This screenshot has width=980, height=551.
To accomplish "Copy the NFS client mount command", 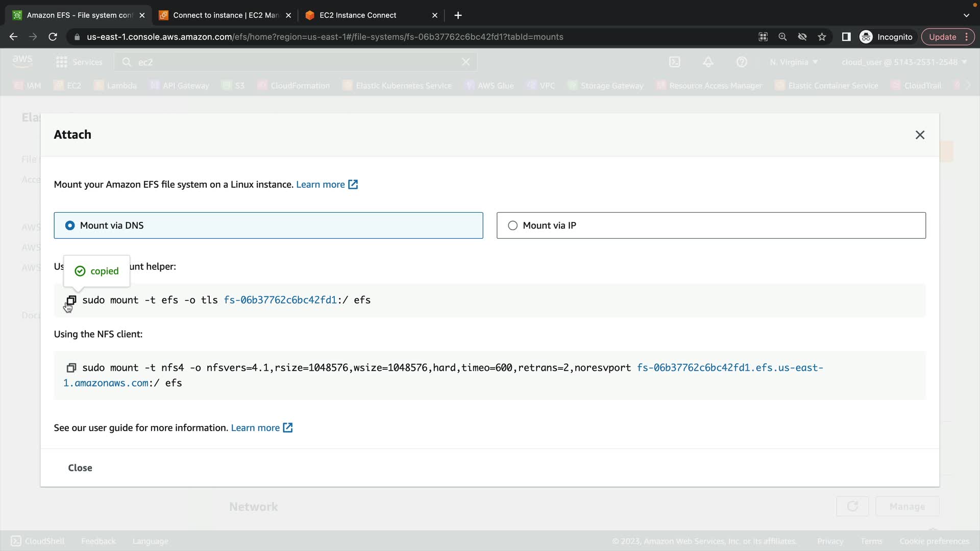I will (71, 368).
